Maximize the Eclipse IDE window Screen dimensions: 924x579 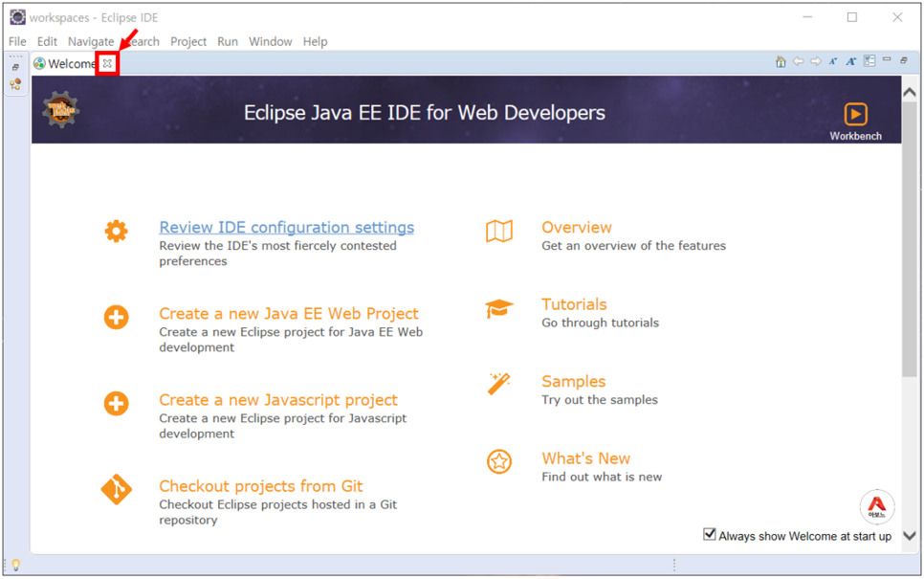tap(852, 17)
